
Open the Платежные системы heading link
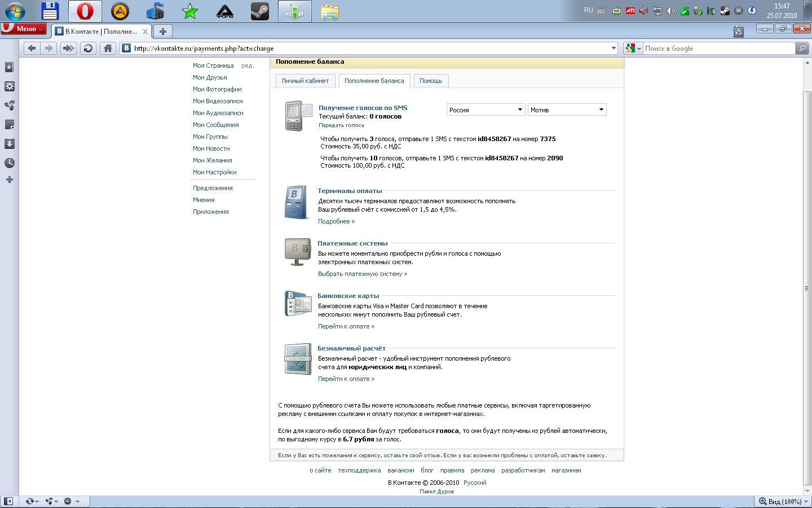[x=352, y=243]
